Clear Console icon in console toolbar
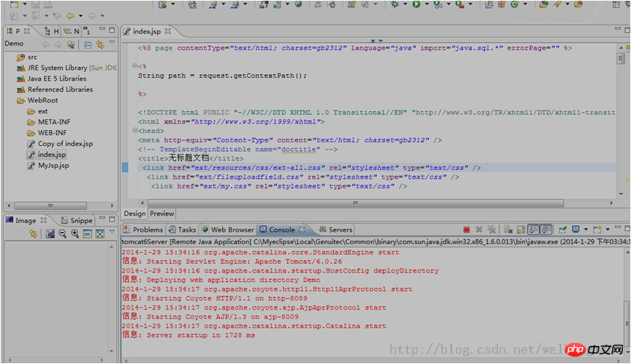Viewport: 631px width, 364px height. [508, 230]
